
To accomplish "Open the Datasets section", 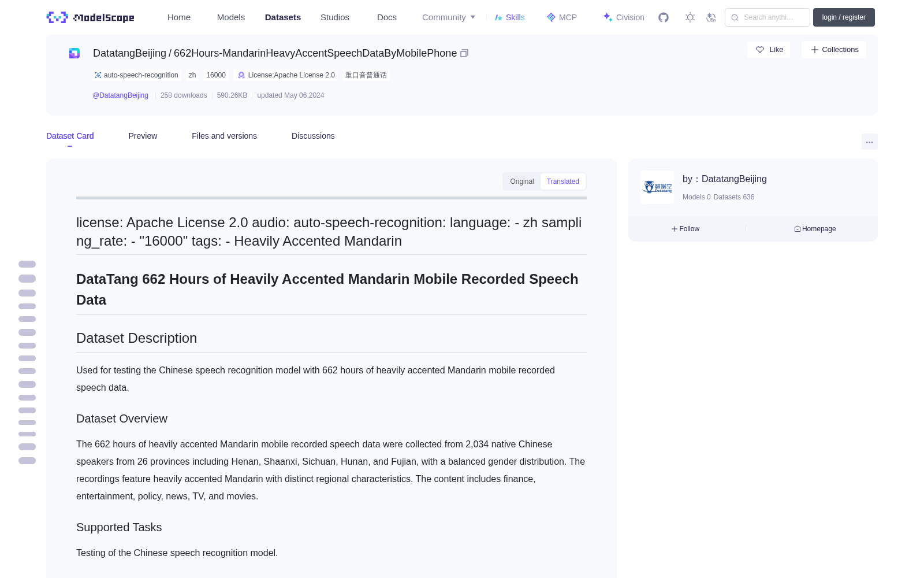I will 283,17.
